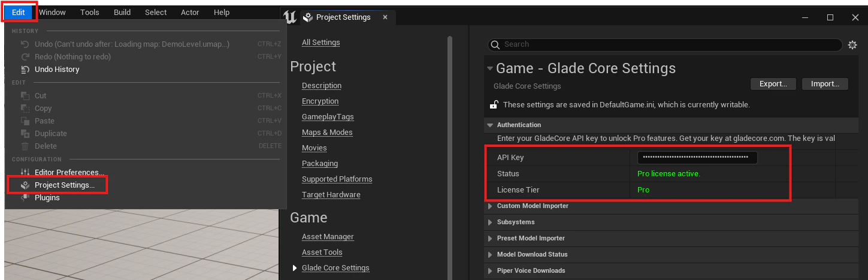Click the Duplicate icon in Edit menu

pyautogui.click(x=25, y=134)
